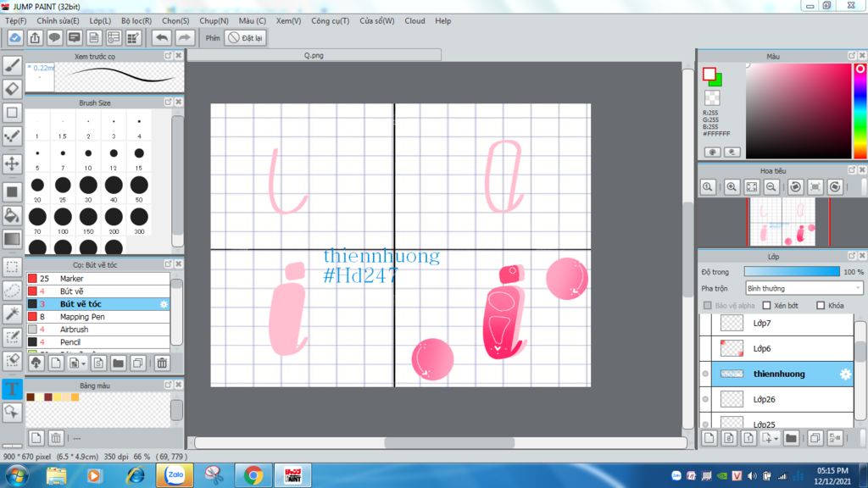The width and height of the screenshot is (868, 488).
Task: Open settings gear of thiennhuong layer
Action: [845, 374]
